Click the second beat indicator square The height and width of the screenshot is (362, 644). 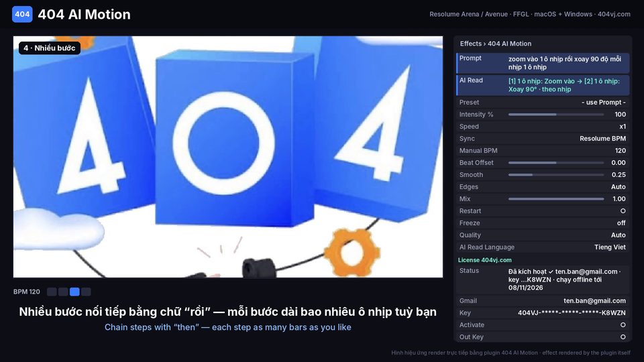tap(63, 292)
